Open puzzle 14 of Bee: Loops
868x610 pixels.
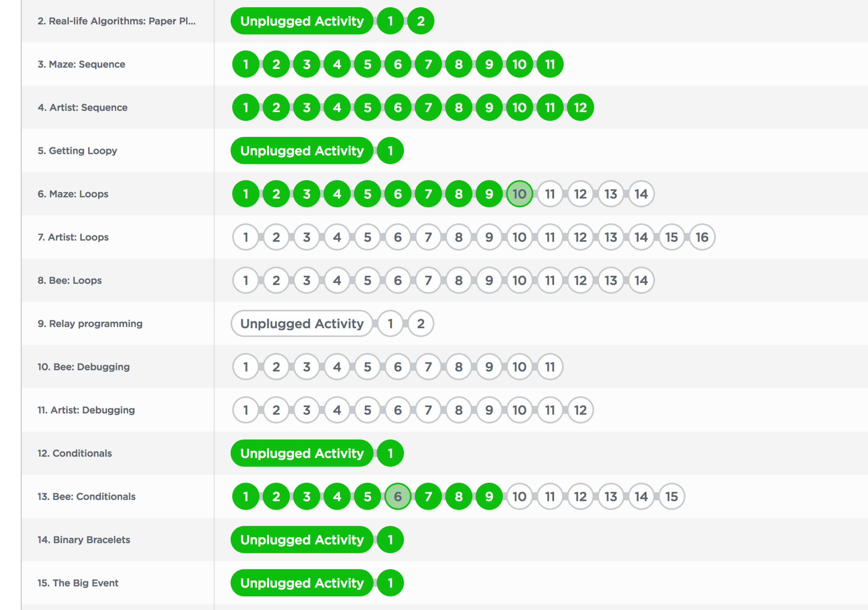click(x=641, y=280)
